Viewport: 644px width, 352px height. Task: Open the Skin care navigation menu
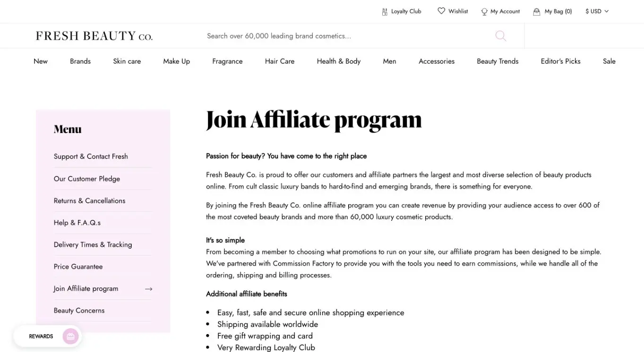coord(127,61)
